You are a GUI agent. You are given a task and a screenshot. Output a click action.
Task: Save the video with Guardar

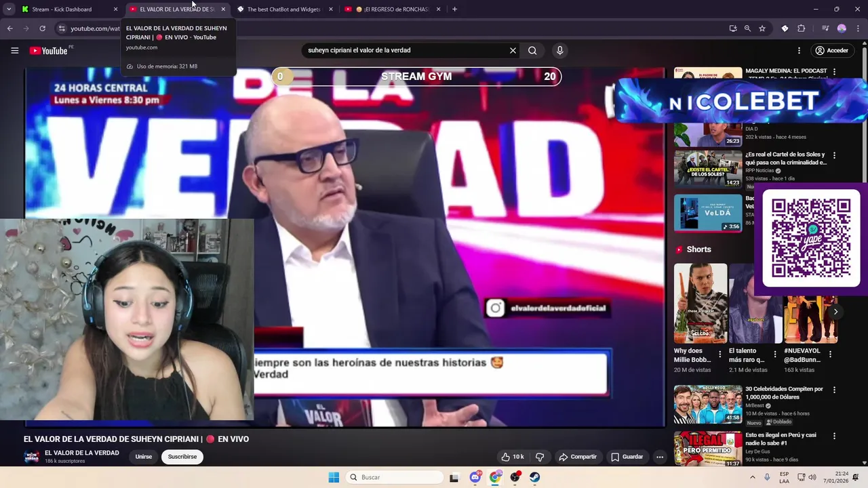(627, 457)
